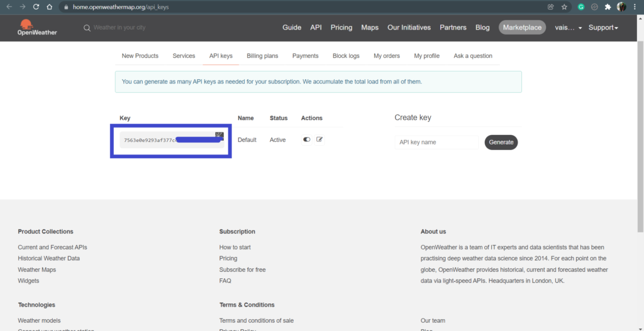644x331 pixels.
Task: Open the Weather Maps footer link
Action: coord(37,270)
